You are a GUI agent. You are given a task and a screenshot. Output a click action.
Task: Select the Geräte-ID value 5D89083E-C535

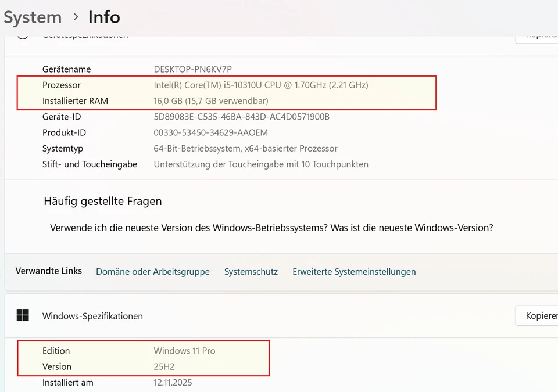point(242,117)
